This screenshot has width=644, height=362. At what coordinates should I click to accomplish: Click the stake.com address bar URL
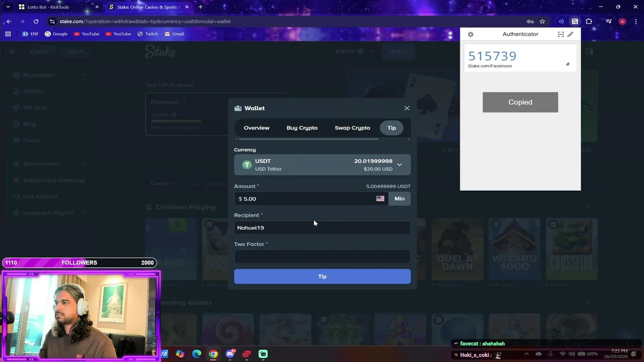[x=145, y=21]
